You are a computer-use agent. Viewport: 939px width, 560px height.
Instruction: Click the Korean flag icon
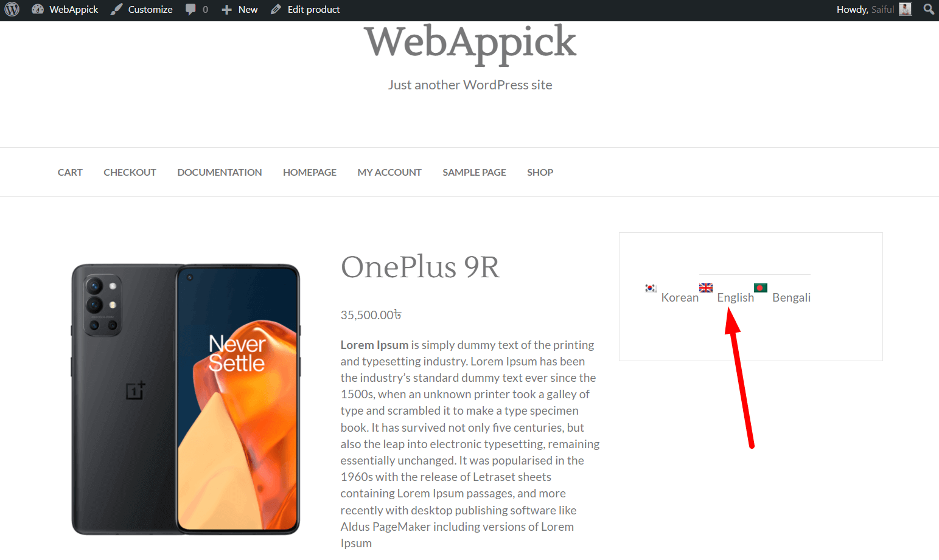point(651,288)
